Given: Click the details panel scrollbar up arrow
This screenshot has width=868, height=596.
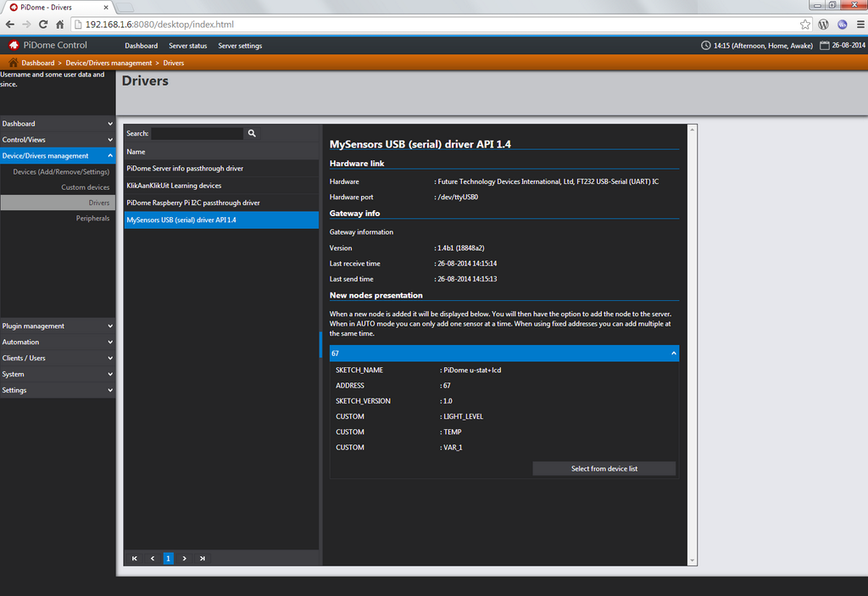Looking at the screenshot, I should [692, 130].
